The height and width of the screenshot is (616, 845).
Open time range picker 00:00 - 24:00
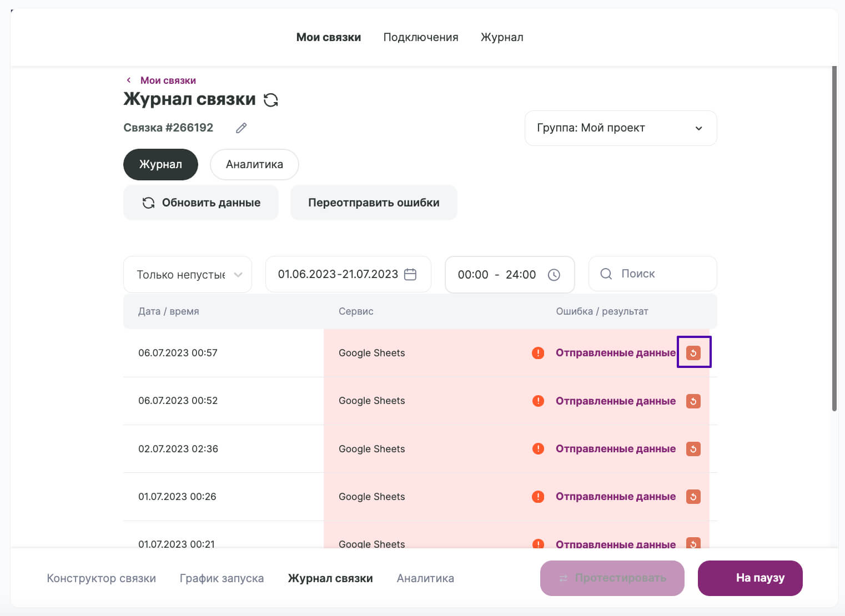(510, 274)
